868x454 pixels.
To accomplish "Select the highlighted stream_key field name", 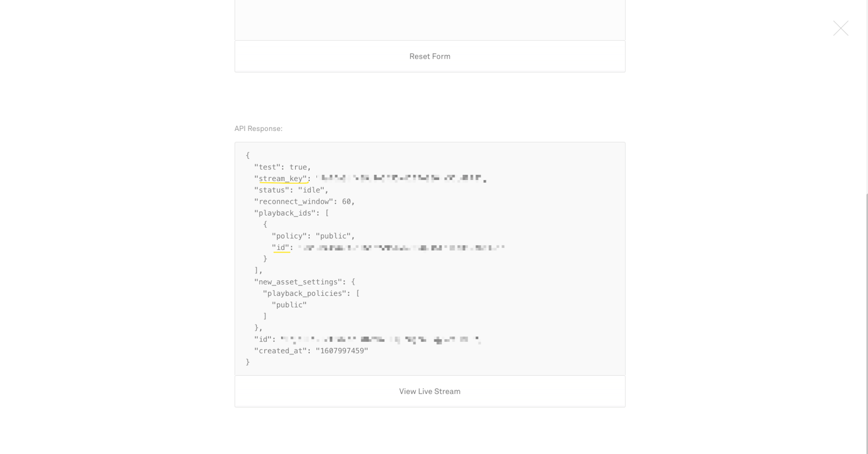I will [282, 178].
